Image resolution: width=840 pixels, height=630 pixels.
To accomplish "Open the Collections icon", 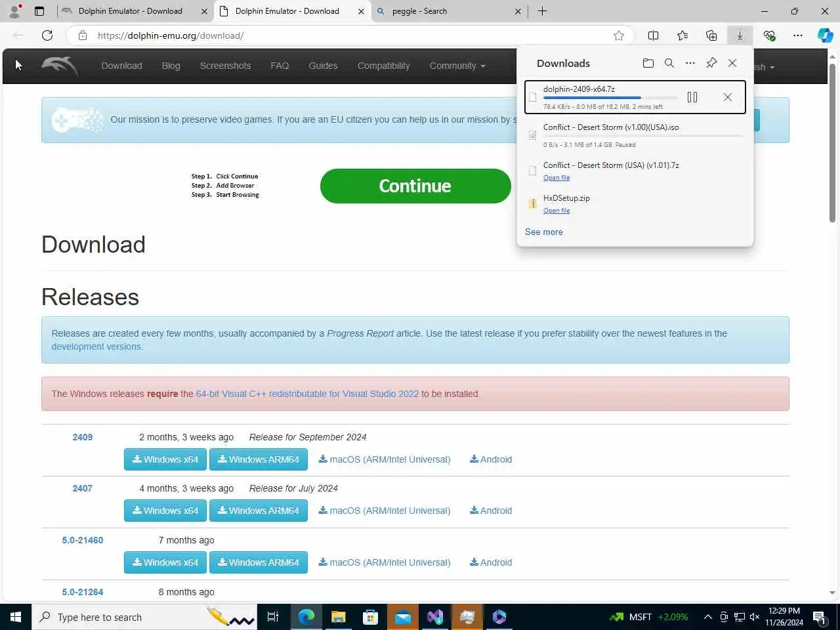I will [711, 35].
